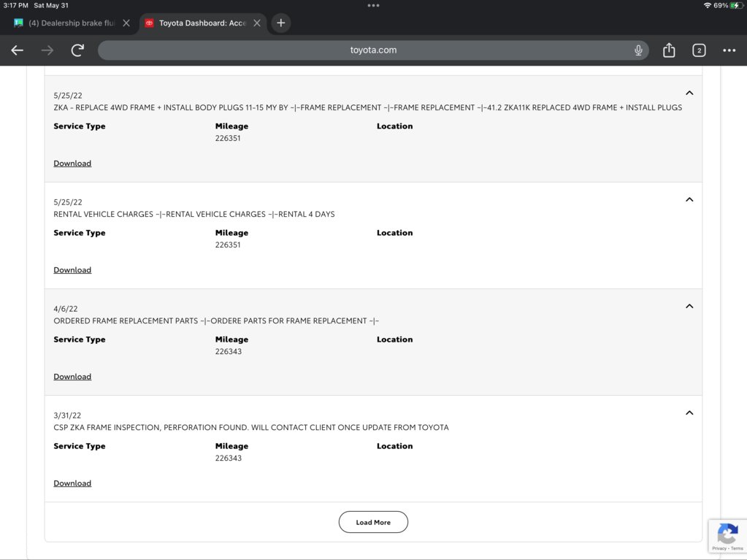Collapse the 5/25/22 frame replacement record
747x560 pixels.
coord(689,93)
